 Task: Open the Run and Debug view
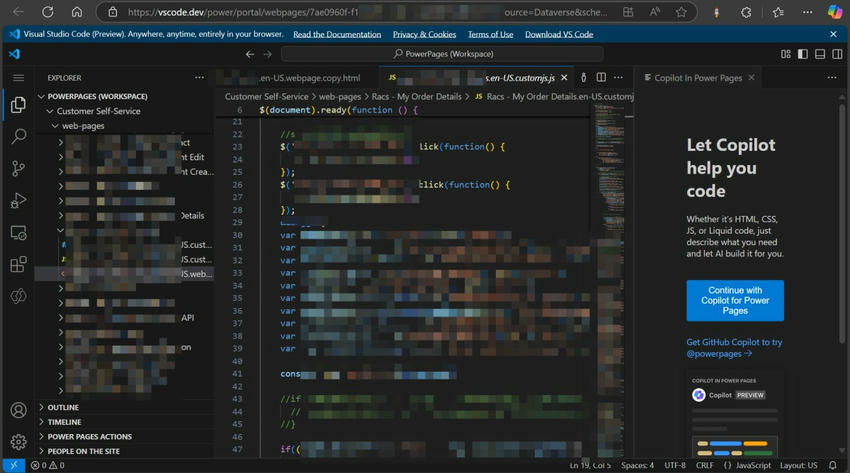18,200
